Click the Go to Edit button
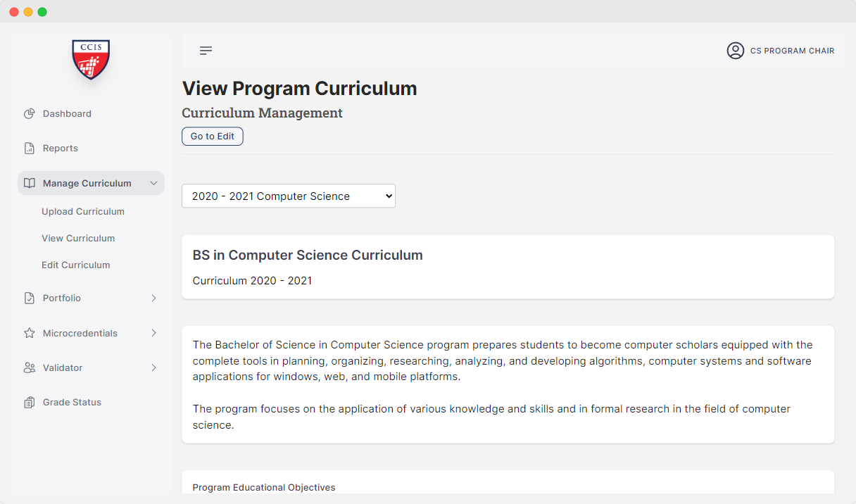 coord(213,136)
